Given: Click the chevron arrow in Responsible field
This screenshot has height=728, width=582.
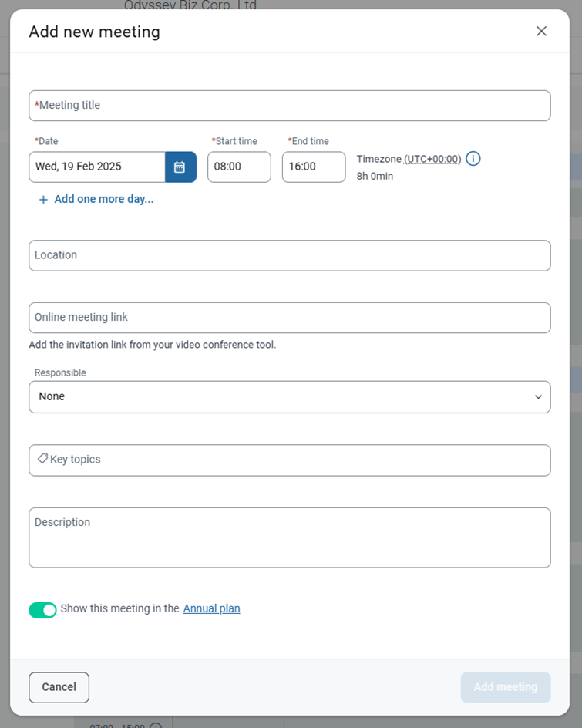Looking at the screenshot, I should coord(538,397).
